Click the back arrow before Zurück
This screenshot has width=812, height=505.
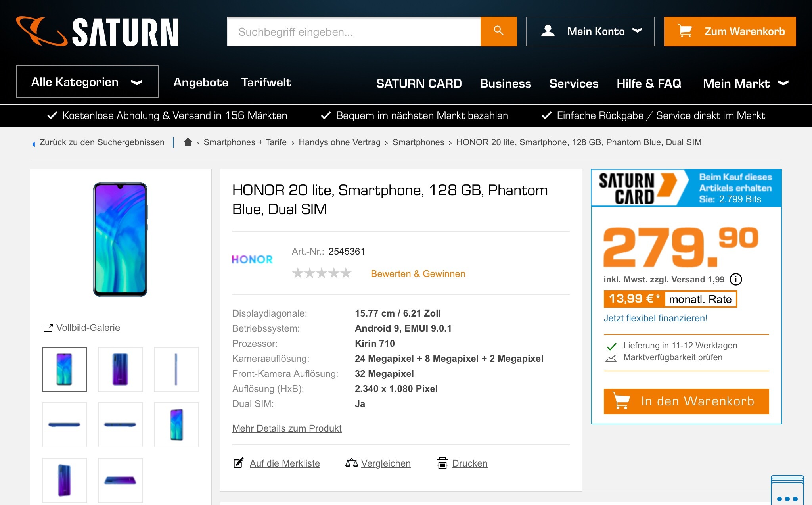(x=34, y=143)
